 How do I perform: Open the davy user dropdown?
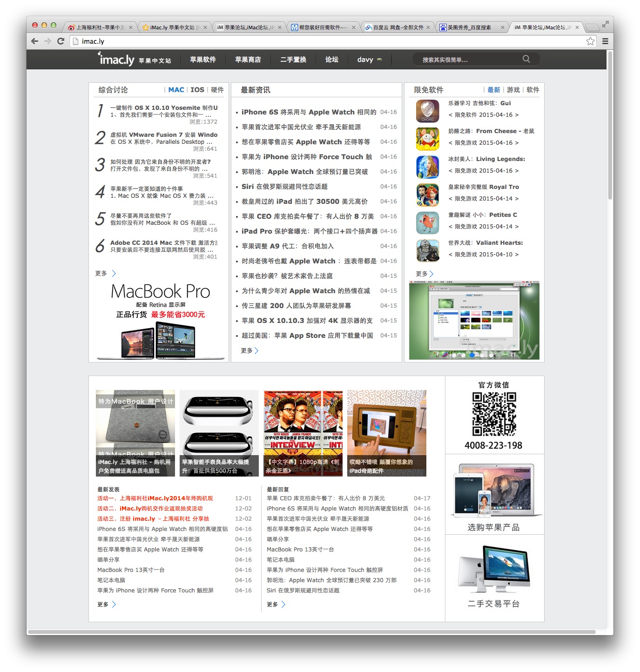[x=370, y=60]
